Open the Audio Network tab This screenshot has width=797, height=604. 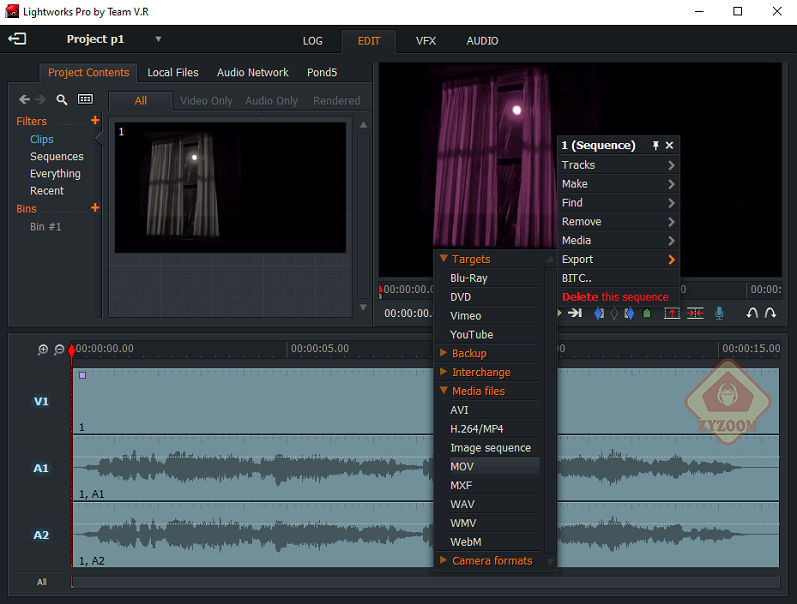click(253, 72)
